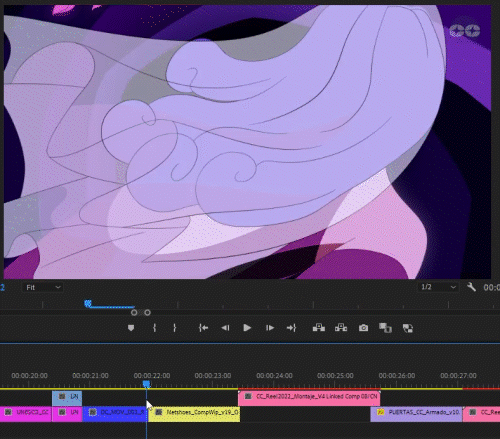The height and width of the screenshot is (439, 500).
Task: Select the magenta LN clip on the lower track
Action: click(x=67, y=414)
